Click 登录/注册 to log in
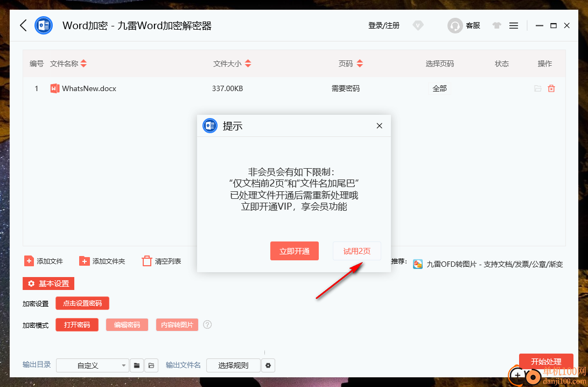Viewport: 588px width, 387px height. click(384, 25)
